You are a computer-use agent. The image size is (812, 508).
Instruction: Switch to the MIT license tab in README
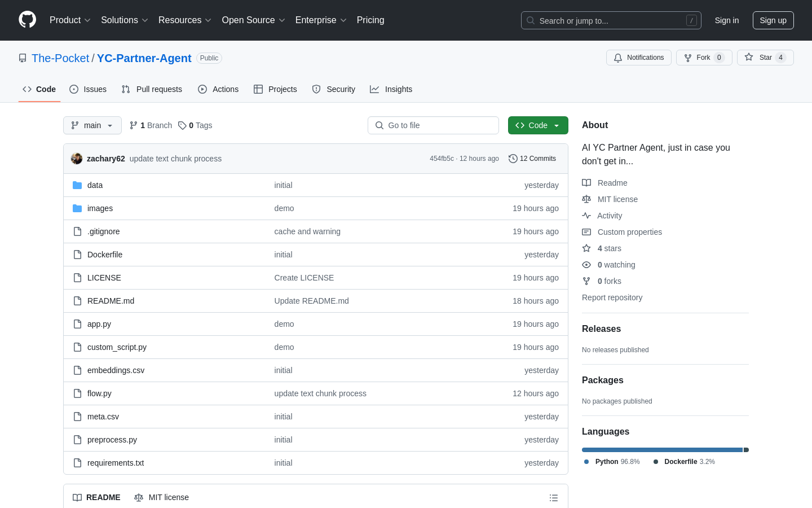tap(162, 497)
